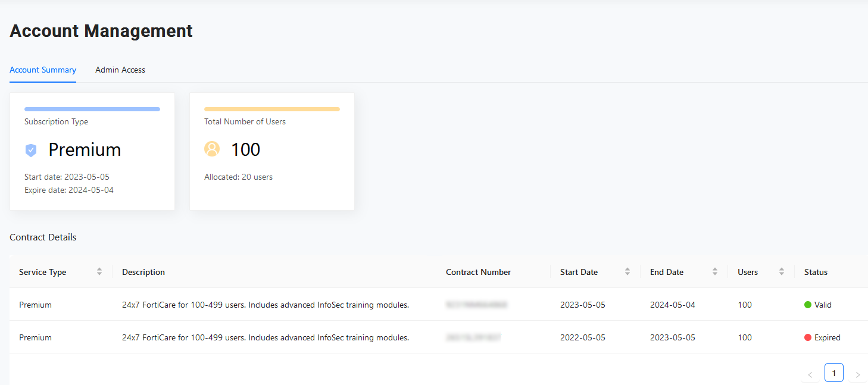This screenshot has width=868, height=385.
Task: Sort table by Users column arrows
Action: [782, 272]
